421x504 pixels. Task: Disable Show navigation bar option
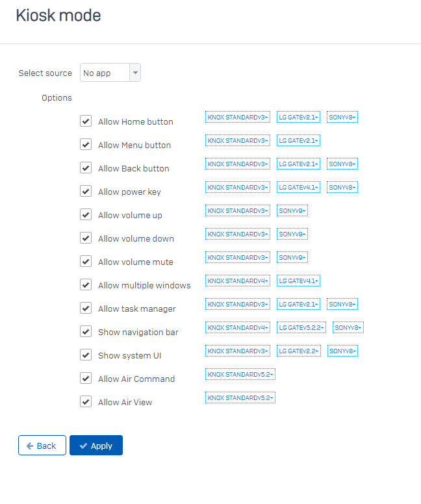[86, 331]
